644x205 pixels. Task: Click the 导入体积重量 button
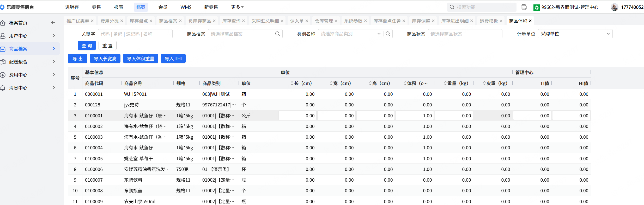click(x=141, y=59)
